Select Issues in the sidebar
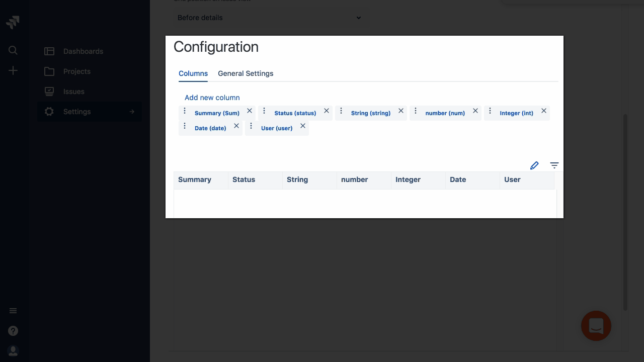The height and width of the screenshot is (362, 644). 74,92
